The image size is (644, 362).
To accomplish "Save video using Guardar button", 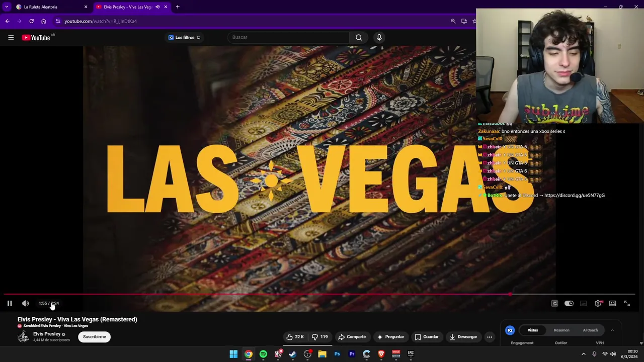I will pyautogui.click(x=427, y=337).
